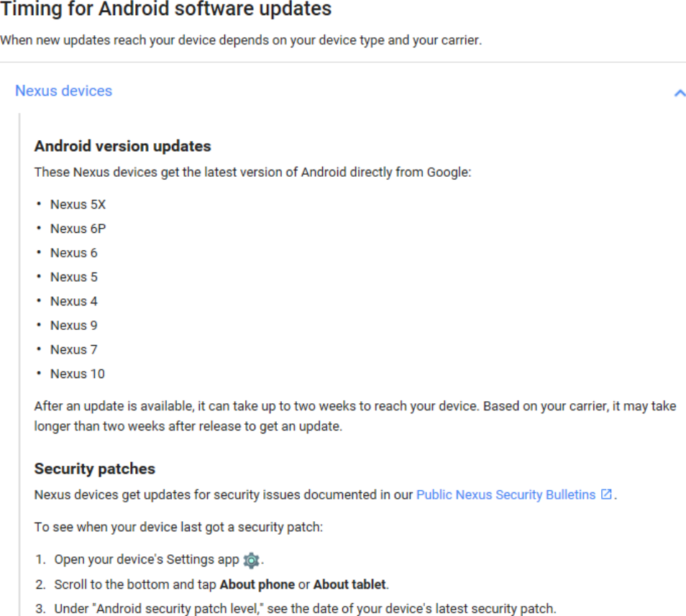Click the Nexus 5X list item
The height and width of the screenshot is (616, 686).
point(78,205)
